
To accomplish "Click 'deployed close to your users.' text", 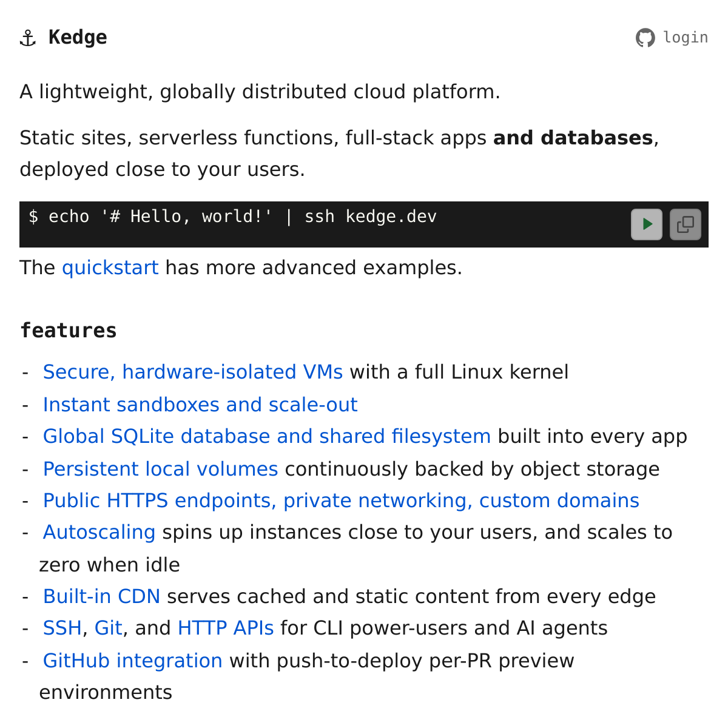I will coord(162,169).
